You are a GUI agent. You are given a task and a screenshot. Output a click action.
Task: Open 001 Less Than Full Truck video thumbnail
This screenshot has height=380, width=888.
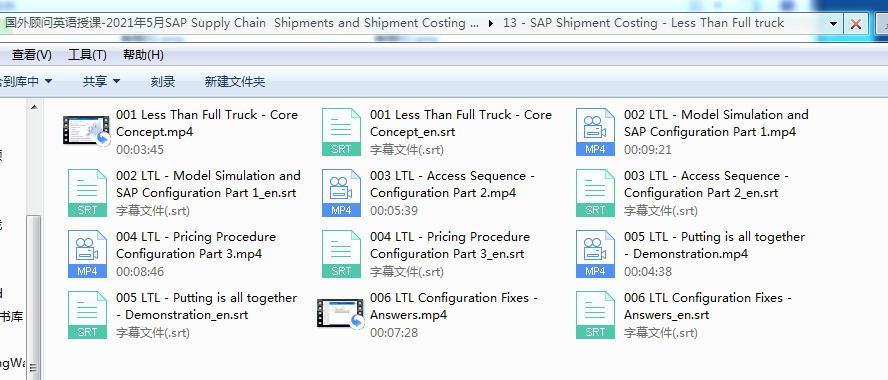tap(87, 131)
